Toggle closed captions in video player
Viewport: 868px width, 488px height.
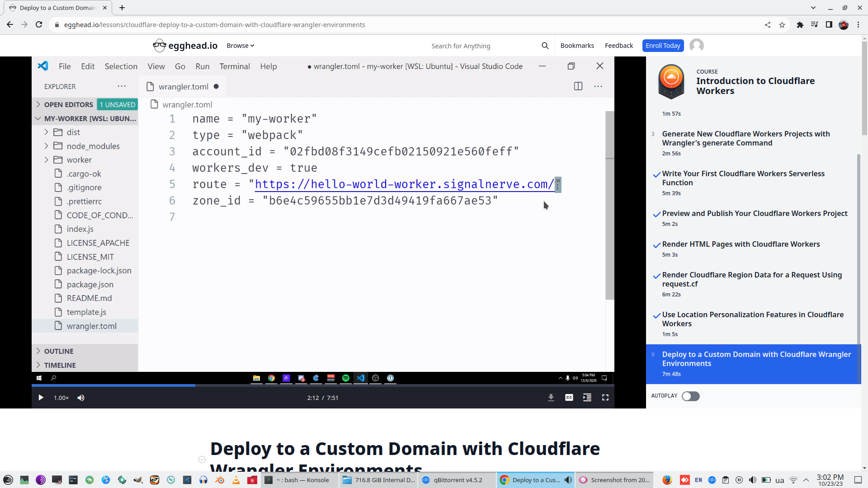pos(569,398)
